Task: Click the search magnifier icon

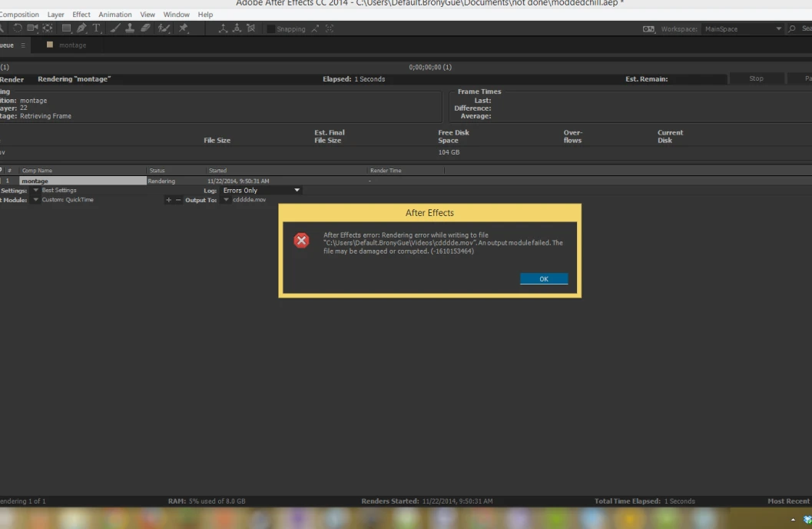Action: pos(792,29)
